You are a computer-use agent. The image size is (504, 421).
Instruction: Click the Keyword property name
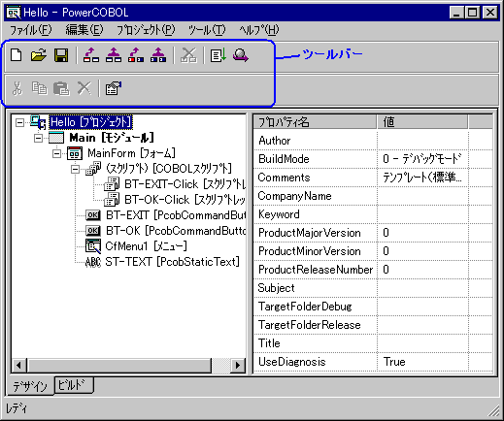tap(279, 214)
